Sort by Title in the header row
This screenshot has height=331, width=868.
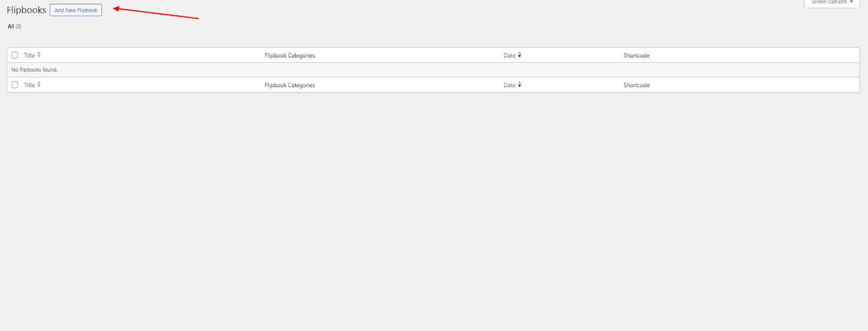29,55
